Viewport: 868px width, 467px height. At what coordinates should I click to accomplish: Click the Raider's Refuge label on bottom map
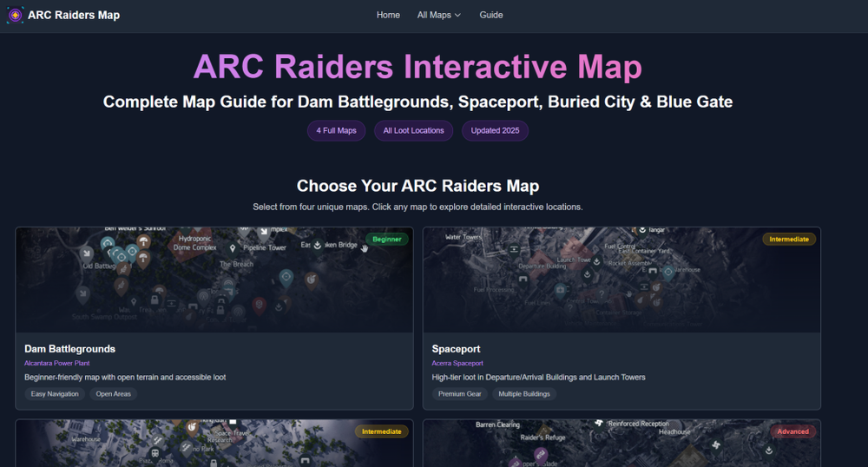coord(542,437)
